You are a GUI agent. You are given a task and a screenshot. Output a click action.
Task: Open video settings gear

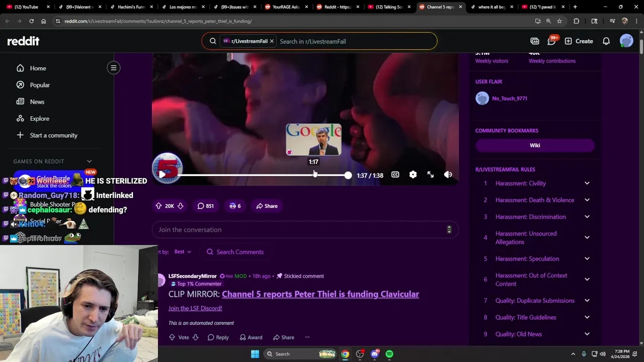(x=413, y=174)
